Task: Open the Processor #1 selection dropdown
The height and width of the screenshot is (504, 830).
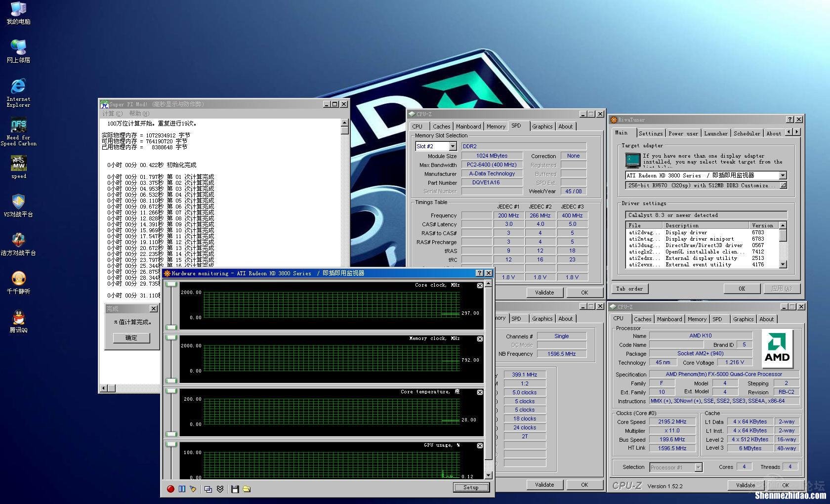Action: (698, 467)
